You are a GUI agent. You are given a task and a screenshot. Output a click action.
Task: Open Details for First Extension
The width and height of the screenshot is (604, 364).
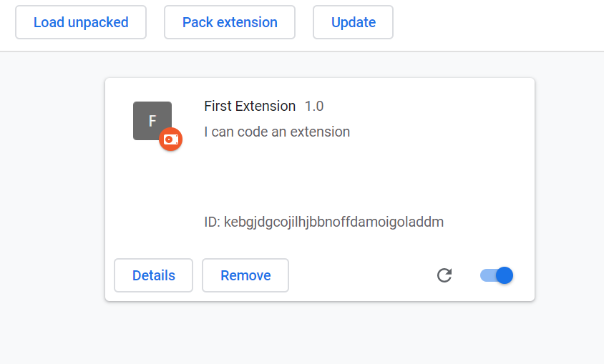click(153, 275)
